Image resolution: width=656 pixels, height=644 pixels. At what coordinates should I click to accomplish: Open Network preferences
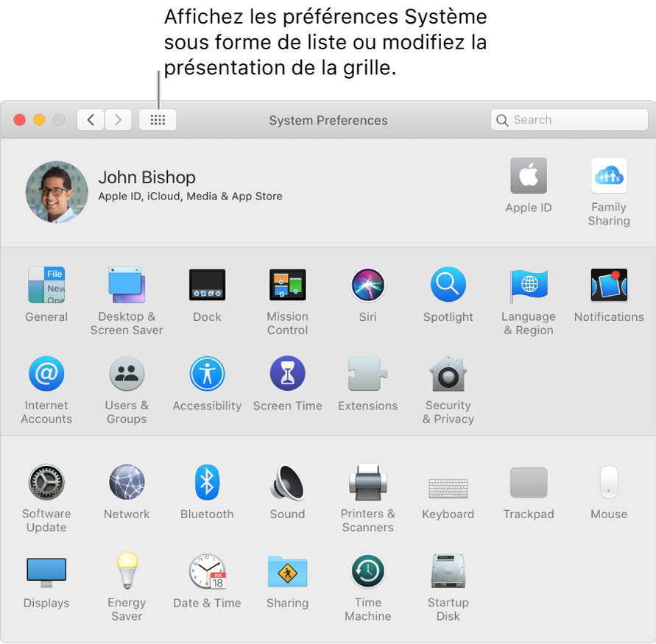(x=127, y=482)
